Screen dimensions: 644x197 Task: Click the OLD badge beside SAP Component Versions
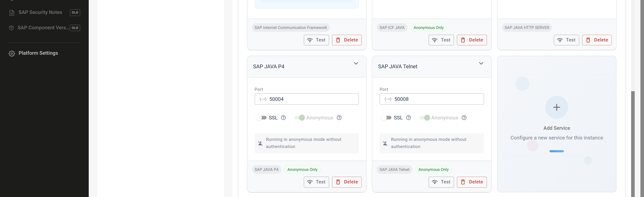[x=75, y=28]
